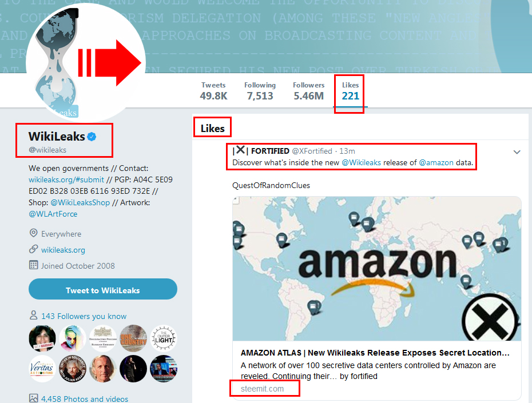
Task: Open the Tweets tab showing 49.8K
Action: (x=213, y=91)
